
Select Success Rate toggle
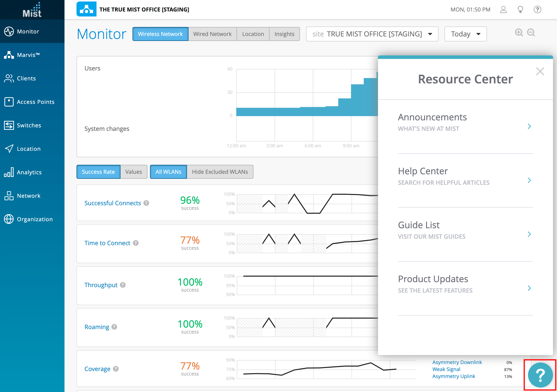[x=98, y=172]
